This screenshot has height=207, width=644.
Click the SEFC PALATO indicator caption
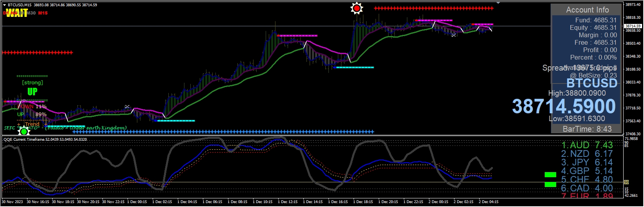pyautogui.click(x=65, y=128)
